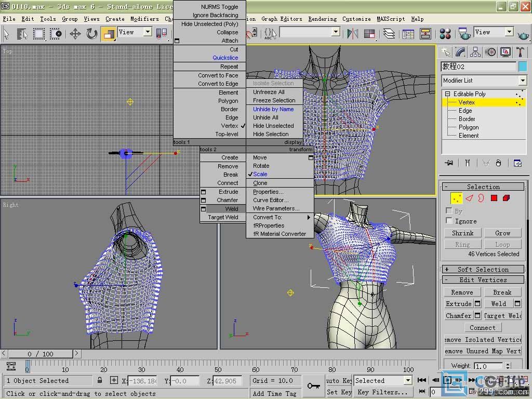This screenshot has width=532, height=399.
Task: Click the 0 / 100 time slider
Action: pos(41,354)
